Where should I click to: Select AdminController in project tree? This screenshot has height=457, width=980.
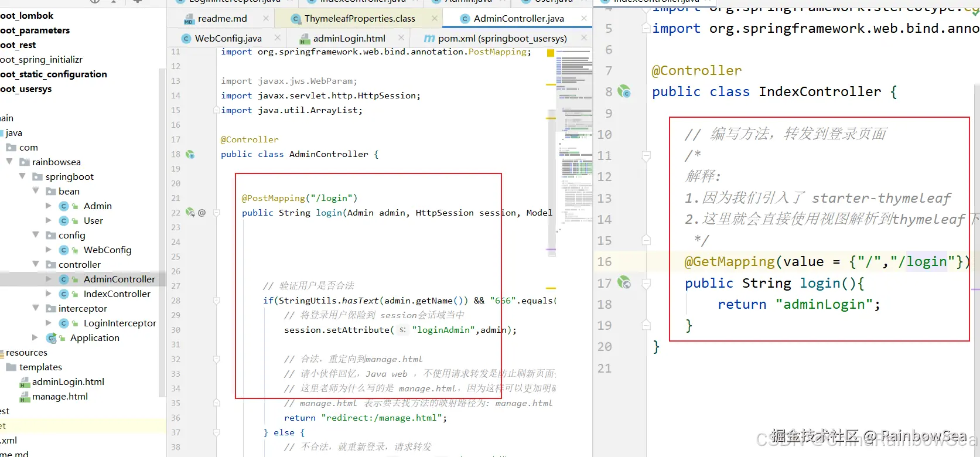click(x=119, y=279)
